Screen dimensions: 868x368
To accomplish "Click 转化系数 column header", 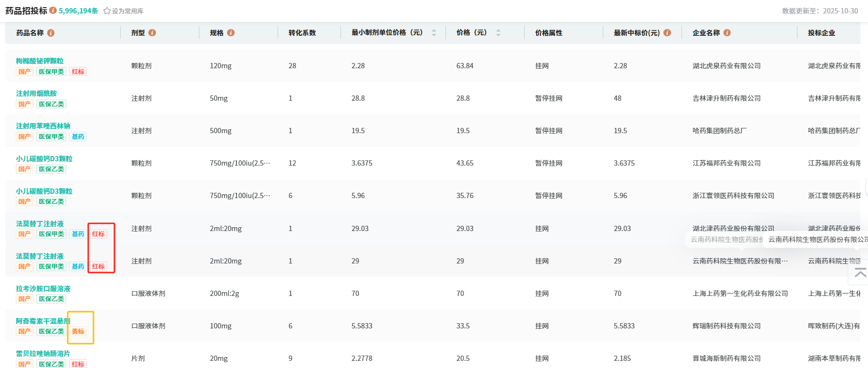I will (302, 33).
